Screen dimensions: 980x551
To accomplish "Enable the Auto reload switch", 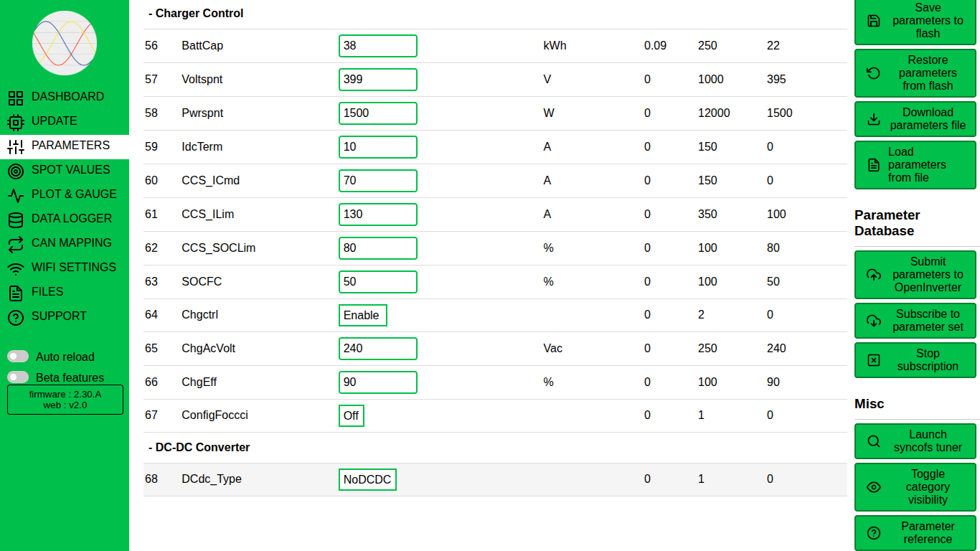I will (x=18, y=357).
